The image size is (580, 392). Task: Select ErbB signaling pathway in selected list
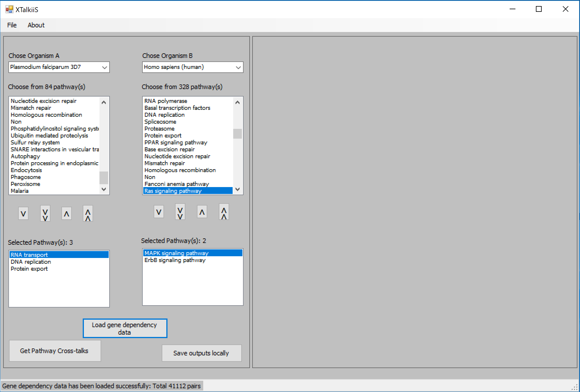coord(175,260)
